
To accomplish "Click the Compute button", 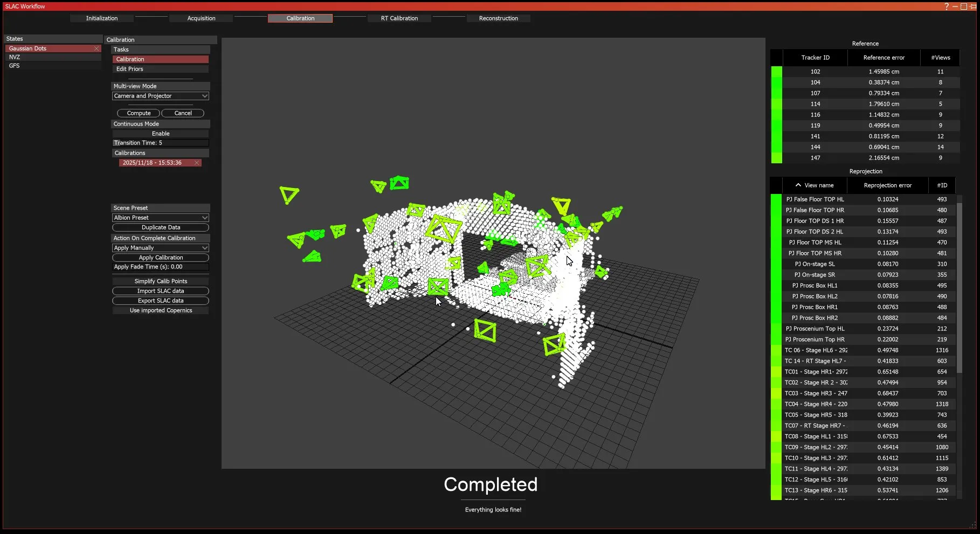I will (139, 113).
